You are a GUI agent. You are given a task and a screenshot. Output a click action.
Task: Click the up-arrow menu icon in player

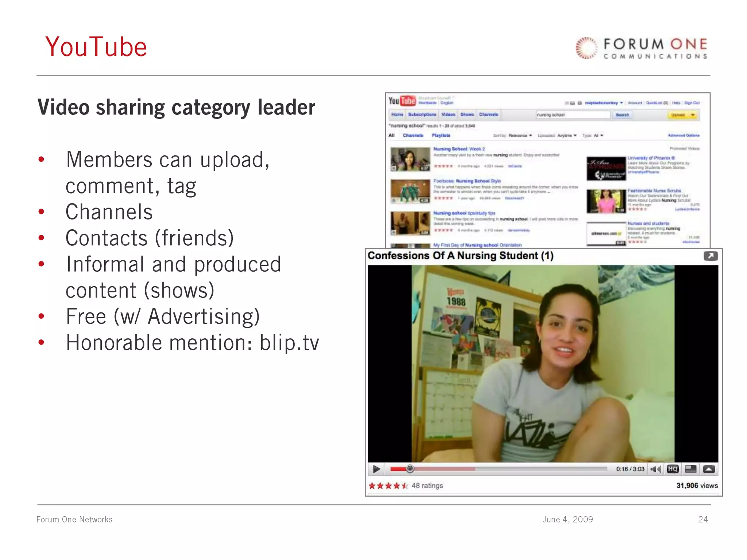pos(709,469)
